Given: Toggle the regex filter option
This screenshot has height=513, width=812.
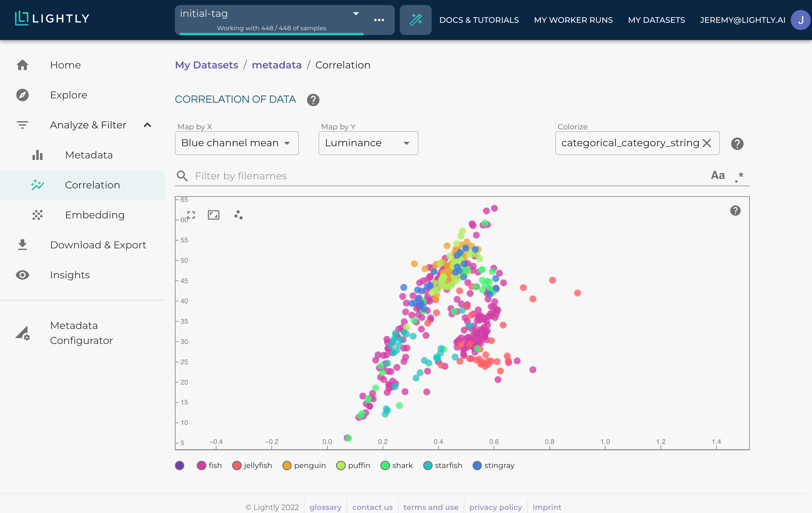Looking at the screenshot, I should (739, 176).
